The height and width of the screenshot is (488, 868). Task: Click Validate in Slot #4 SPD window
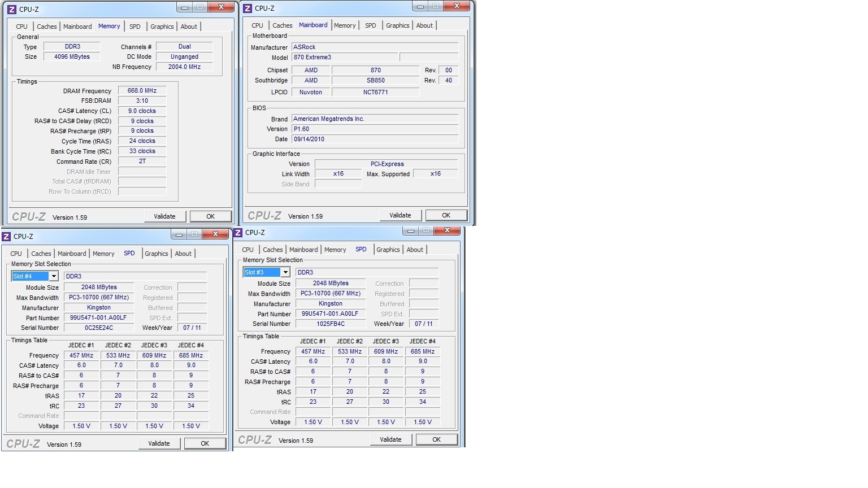(159, 443)
